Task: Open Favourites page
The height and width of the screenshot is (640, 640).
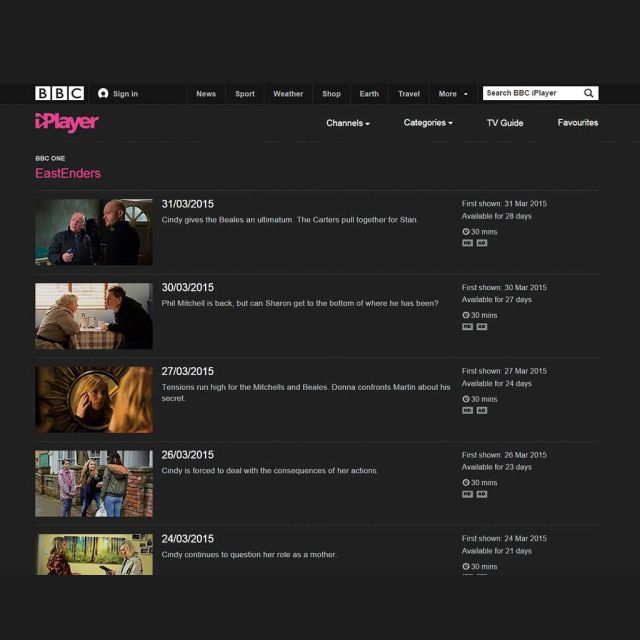Action: click(x=578, y=122)
